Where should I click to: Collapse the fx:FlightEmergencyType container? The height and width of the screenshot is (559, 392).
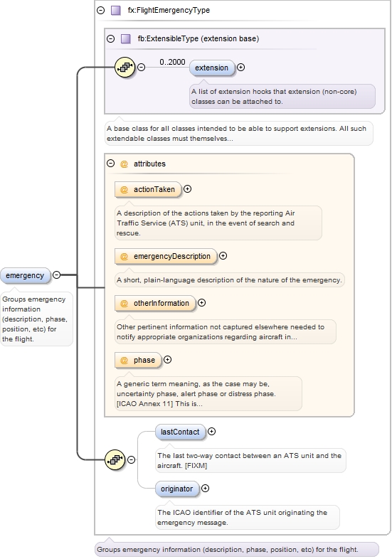point(100,11)
